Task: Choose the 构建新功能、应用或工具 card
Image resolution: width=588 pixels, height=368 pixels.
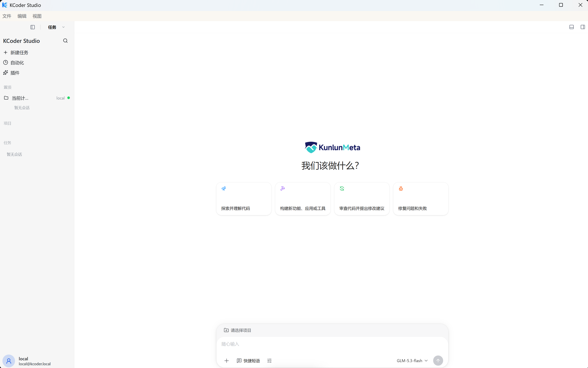Action: pos(303,199)
